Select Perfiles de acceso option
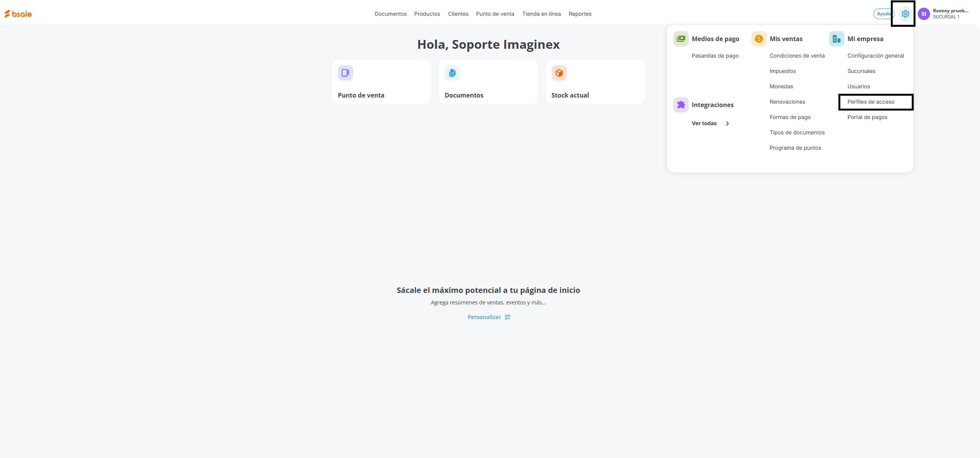The width and height of the screenshot is (980, 458). click(x=871, y=102)
